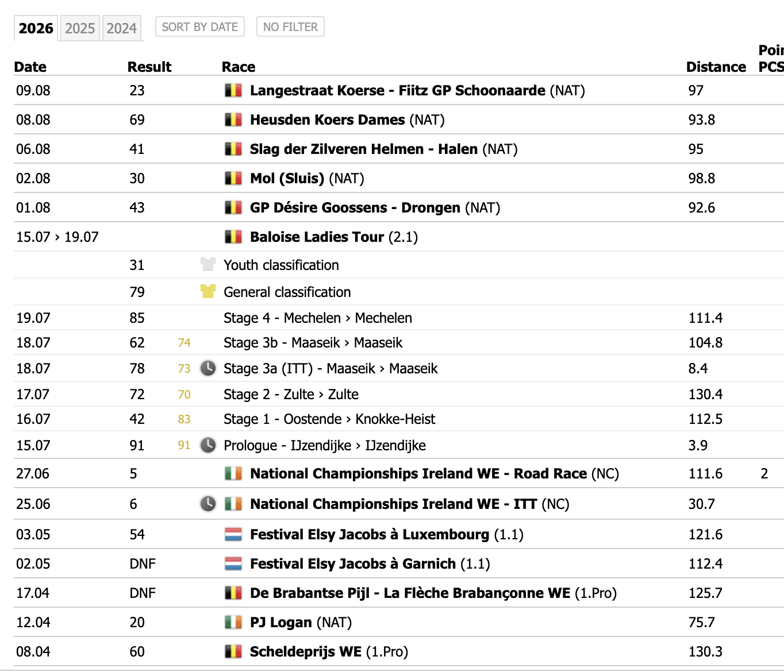Open De Brabantse Pijl race link

tap(410, 593)
